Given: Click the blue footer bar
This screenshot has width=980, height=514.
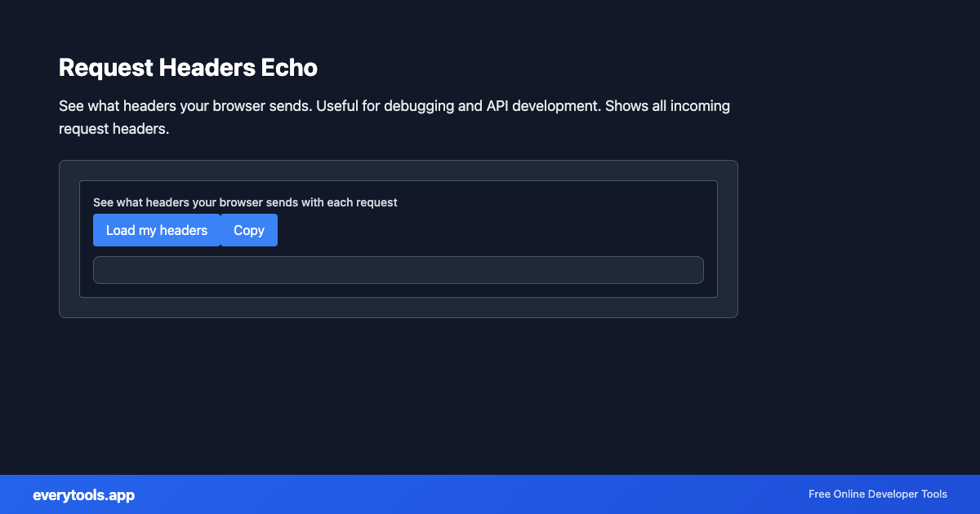Looking at the screenshot, I should (490, 494).
